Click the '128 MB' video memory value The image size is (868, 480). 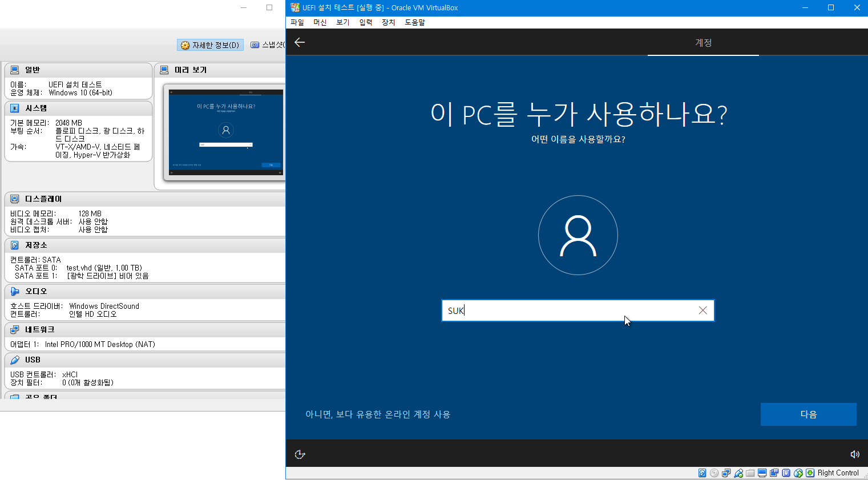(x=90, y=213)
